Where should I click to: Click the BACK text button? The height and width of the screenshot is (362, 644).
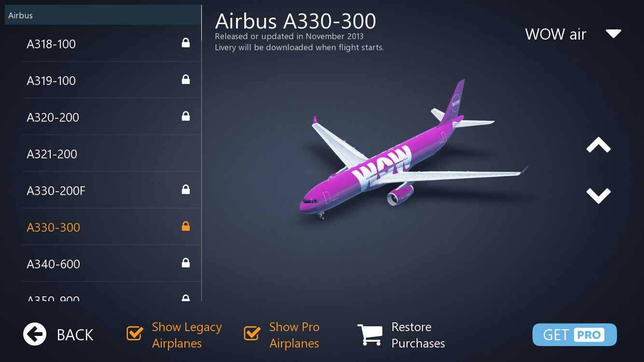point(75,335)
